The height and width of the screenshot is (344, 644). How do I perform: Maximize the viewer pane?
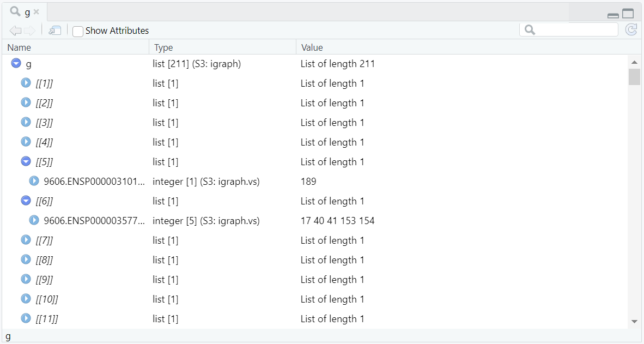click(628, 14)
